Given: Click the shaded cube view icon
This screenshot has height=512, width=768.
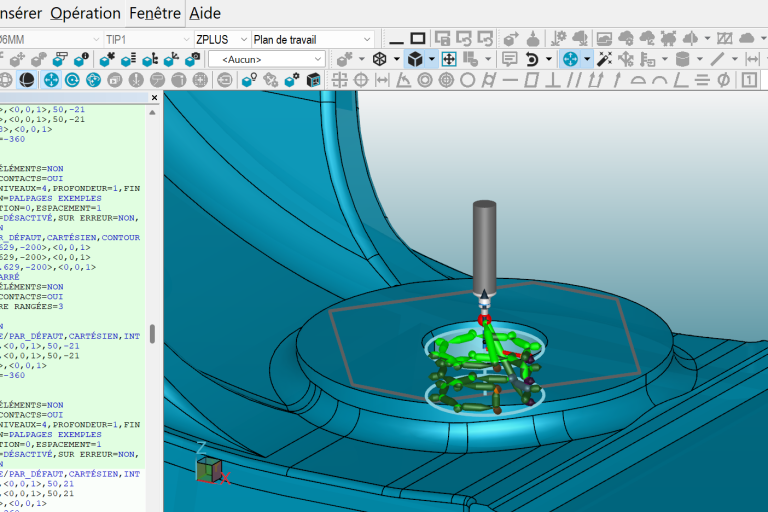Looking at the screenshot, I should (x=415, y=59).
